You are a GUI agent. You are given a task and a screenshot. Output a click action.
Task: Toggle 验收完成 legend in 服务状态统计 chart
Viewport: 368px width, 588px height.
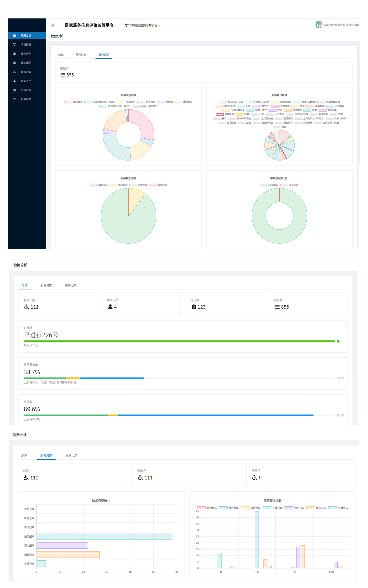tap(138, 185)
